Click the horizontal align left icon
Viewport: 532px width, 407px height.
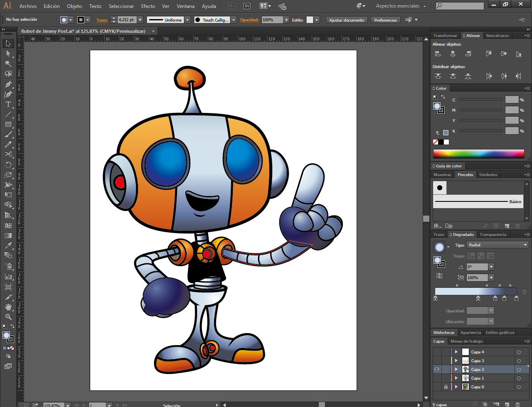[x=438, y=54]
